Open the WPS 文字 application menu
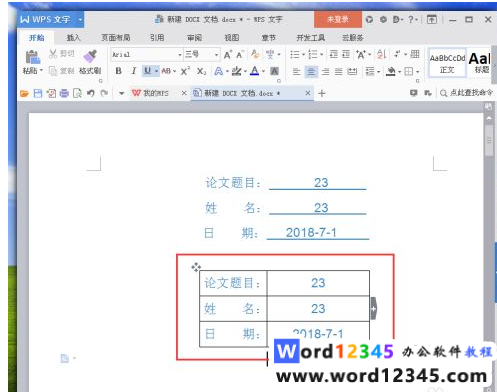The height and width of the screenshot is (392, 497). [x=50, y=20]
